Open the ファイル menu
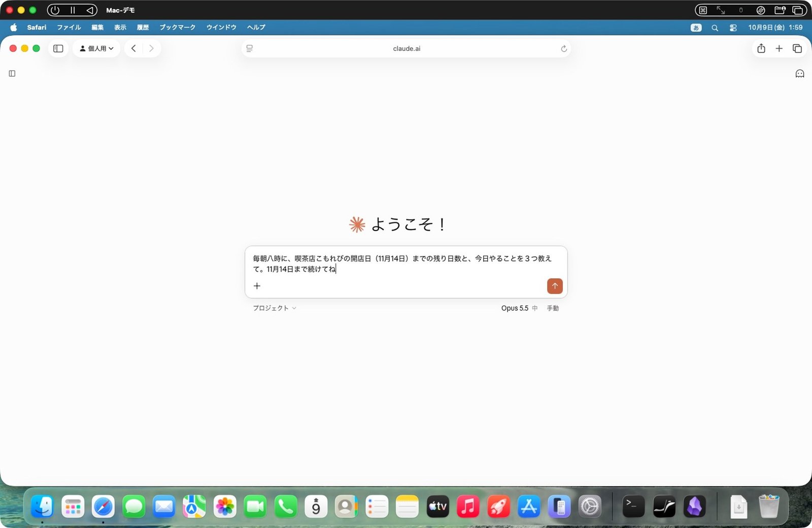The image size is (812, 528). pyautogui.click(x=69, y=27)
